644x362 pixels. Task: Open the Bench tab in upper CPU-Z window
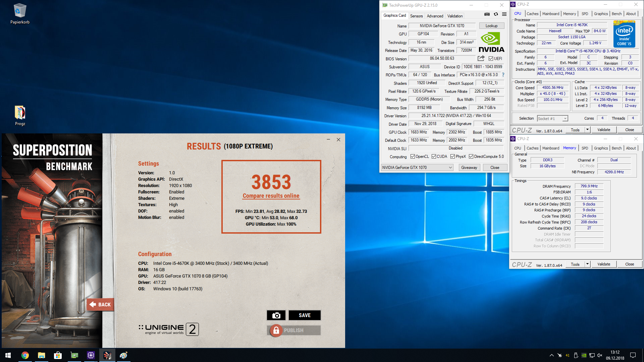click(616, 14)
